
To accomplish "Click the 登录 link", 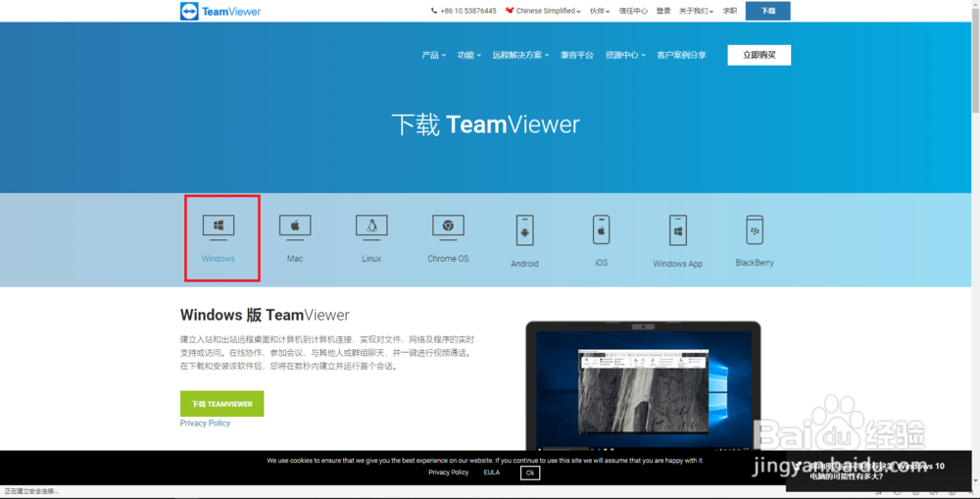I will coord(663,11).
